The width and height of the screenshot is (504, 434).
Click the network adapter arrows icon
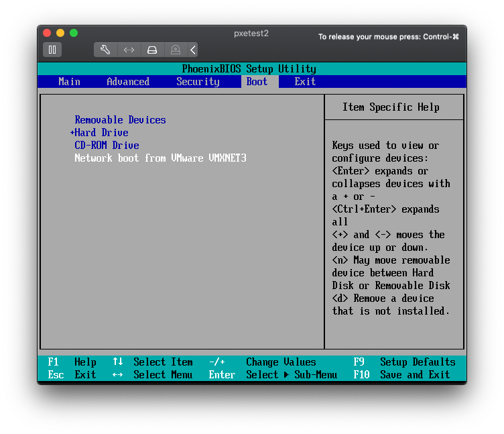click(x=129, y=50)
